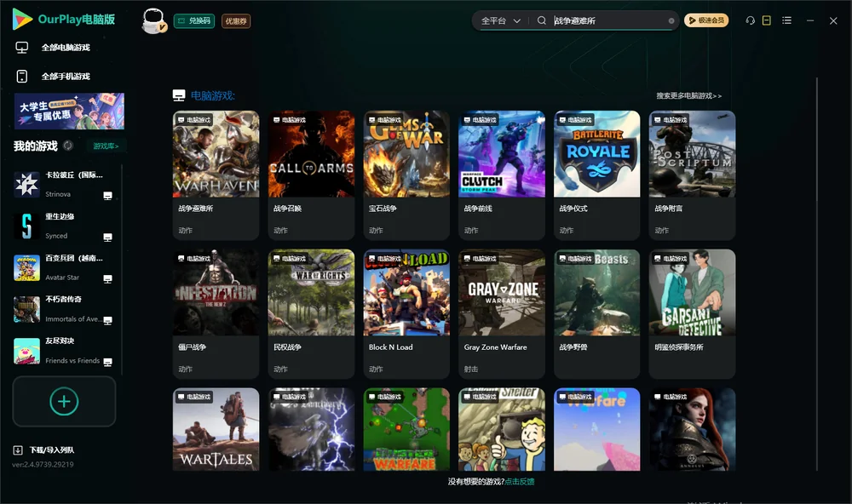Click the yellow mini-window icon in title bar
The width and height of the screenshot is (852, 504).
pyautogui.click(x=766, y=20)
